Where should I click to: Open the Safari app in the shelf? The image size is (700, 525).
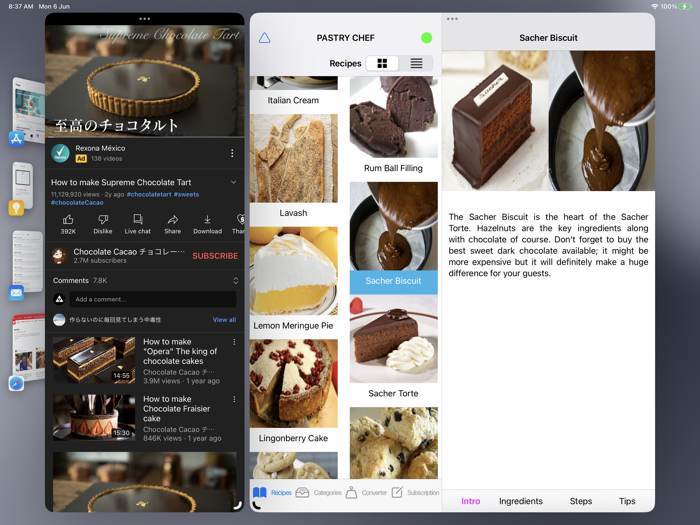pyautogui.click(x=17, y=383)
